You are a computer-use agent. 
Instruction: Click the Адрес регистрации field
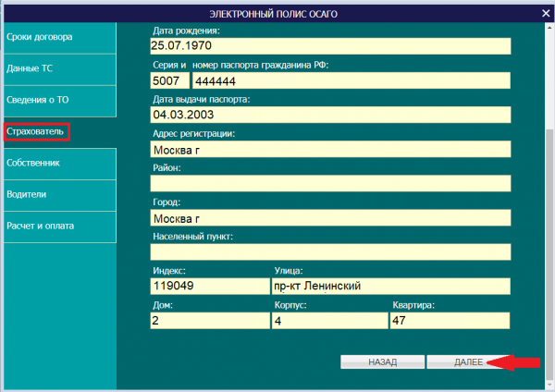coord(330,149)
